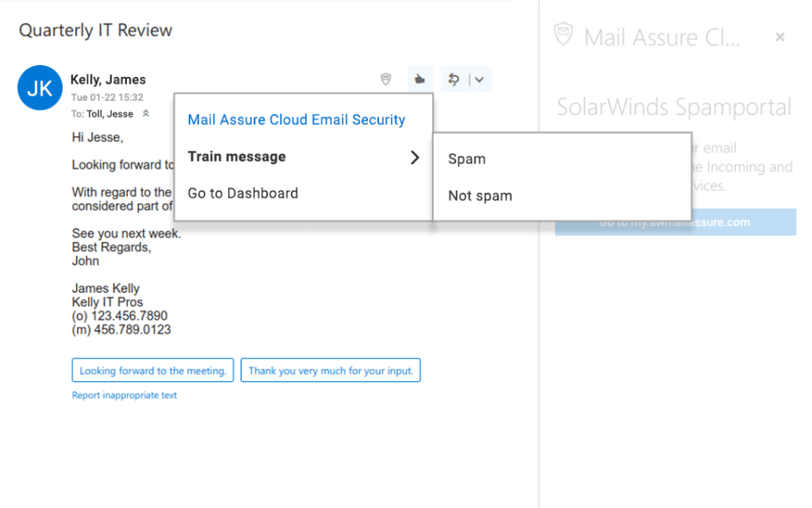Click the sender name Kelly, James
Image resolution: width=812 pixels, height=508 pixels.
tap(108, 79)
